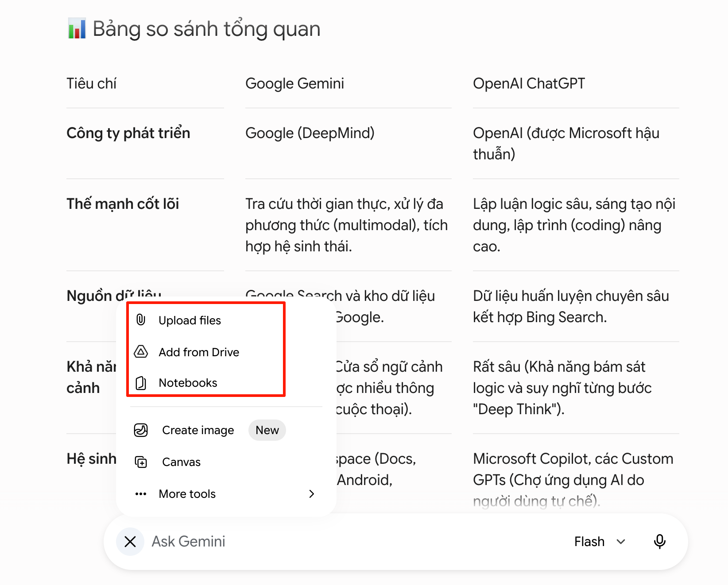728x585 pixels.
Task: Click the New badge beside Create image
Action: pos(267,430)
